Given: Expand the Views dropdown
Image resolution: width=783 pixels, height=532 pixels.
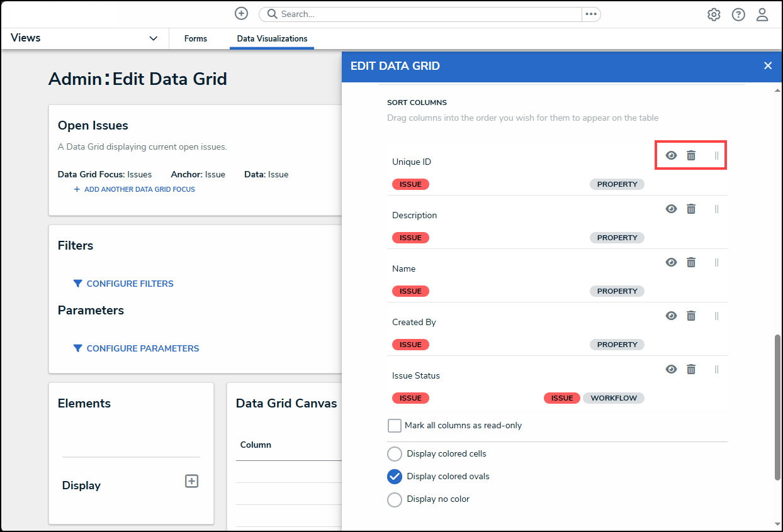Looking at the screenshot, I should [x=153, y=38].
